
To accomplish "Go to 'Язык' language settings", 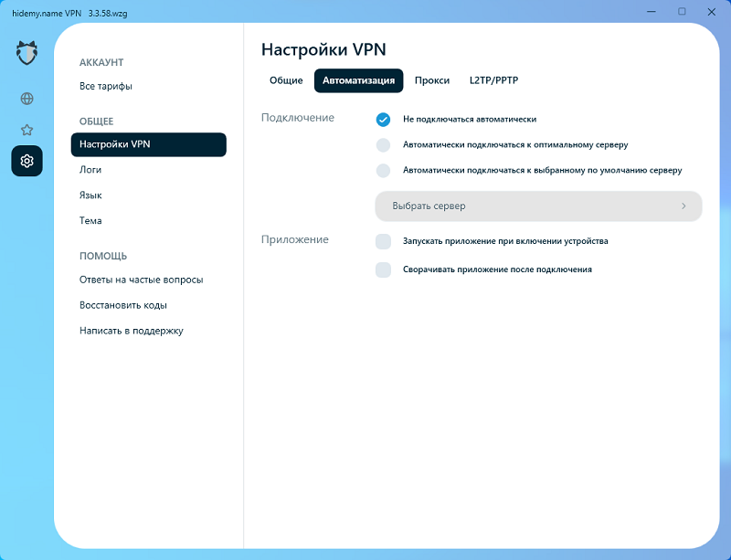I will 90,195.
